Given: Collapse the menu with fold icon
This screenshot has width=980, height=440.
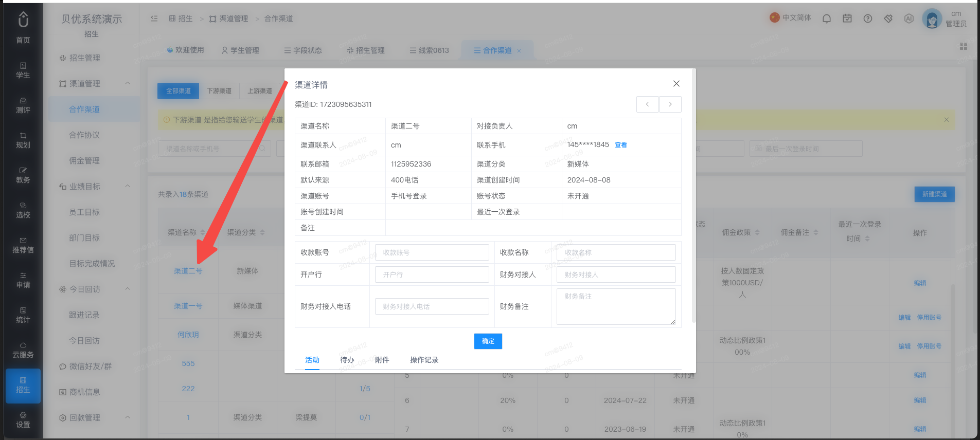Looking at the screenshot, I should click(x=154, y=19).
